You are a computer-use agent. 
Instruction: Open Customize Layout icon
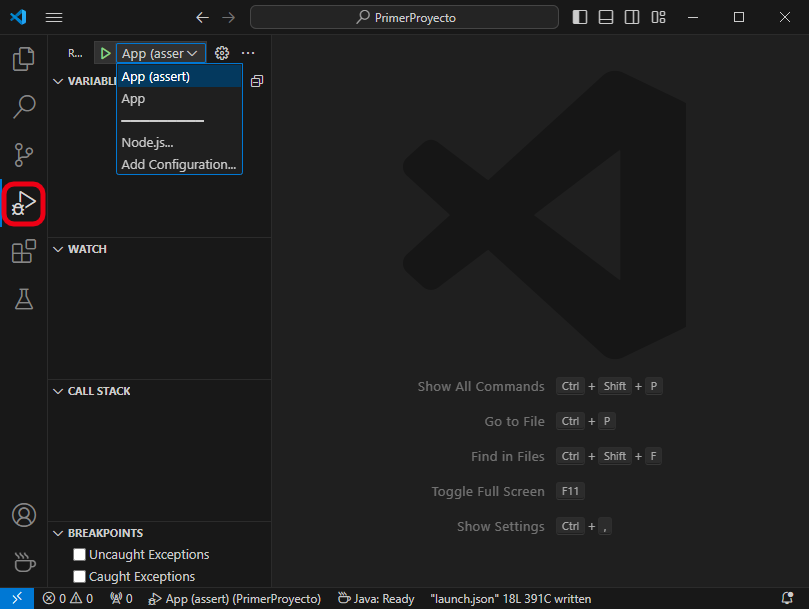(658, 18)
